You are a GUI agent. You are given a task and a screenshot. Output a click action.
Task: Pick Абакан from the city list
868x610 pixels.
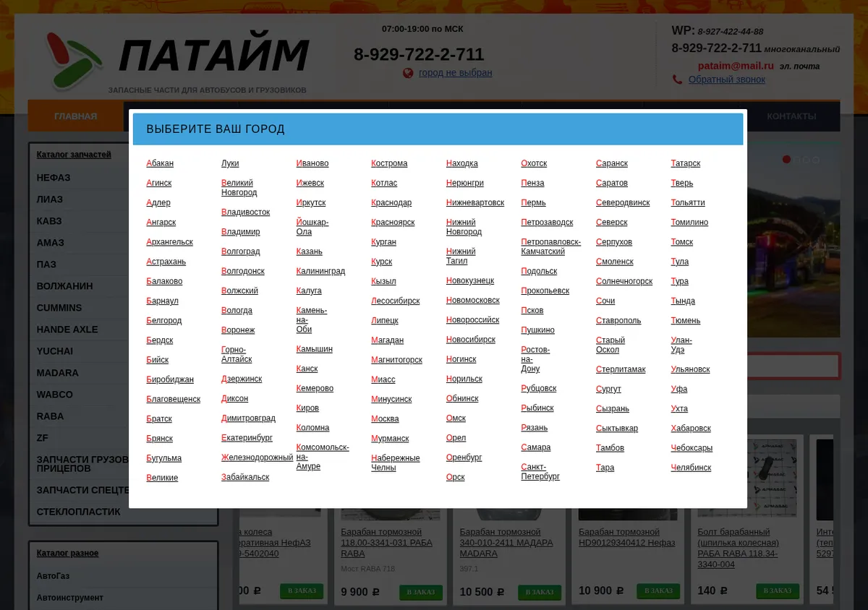(160, 163)
